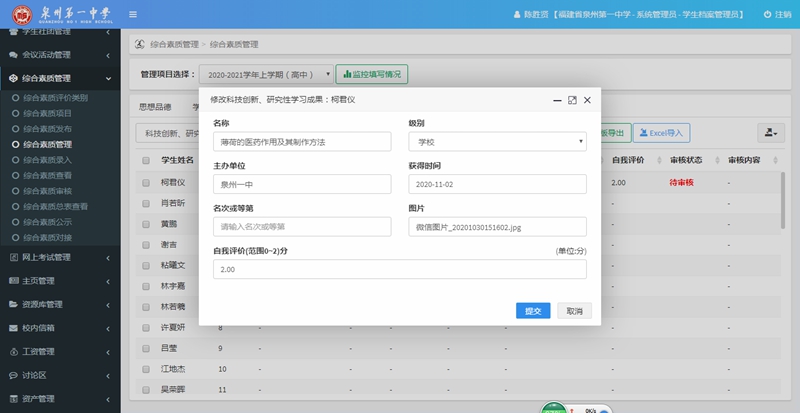Viewport: 800px width, 413px height.
Task: Open the 管理项目选择 semester dropdown
Action: click(x=264, y=75)
